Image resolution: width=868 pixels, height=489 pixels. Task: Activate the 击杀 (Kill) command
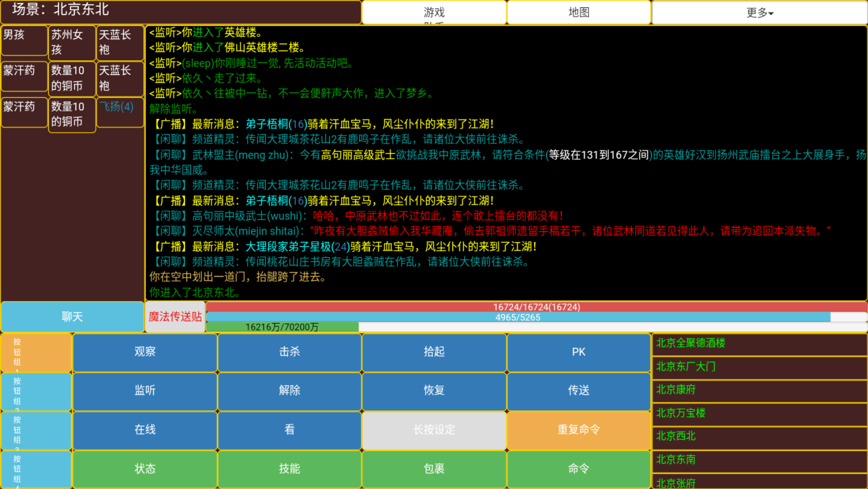289,352
